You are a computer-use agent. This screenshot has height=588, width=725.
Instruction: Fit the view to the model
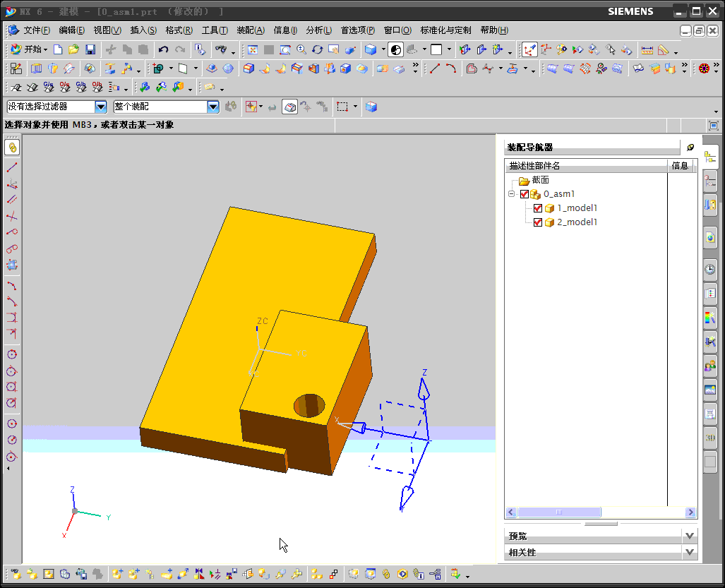coord(253,49)
